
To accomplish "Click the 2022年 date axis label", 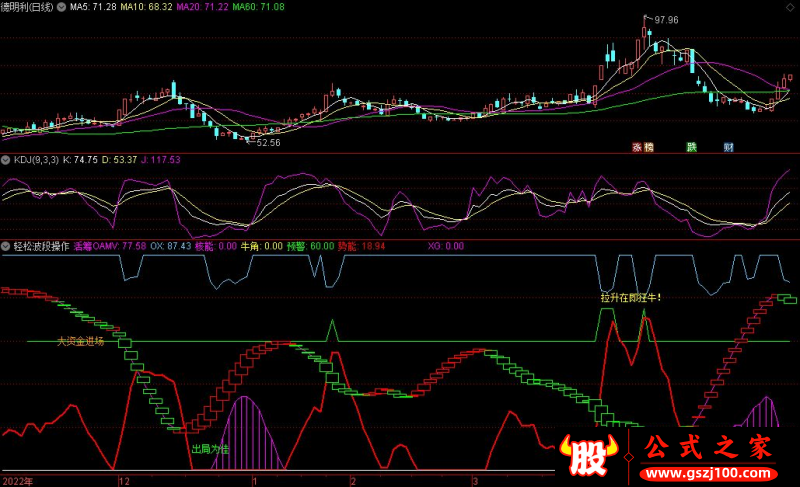I will [x=18, y=481].
